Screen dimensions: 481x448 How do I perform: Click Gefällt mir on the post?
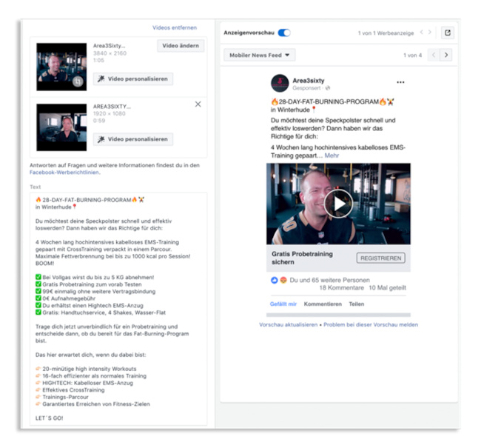tap(283, 304)
